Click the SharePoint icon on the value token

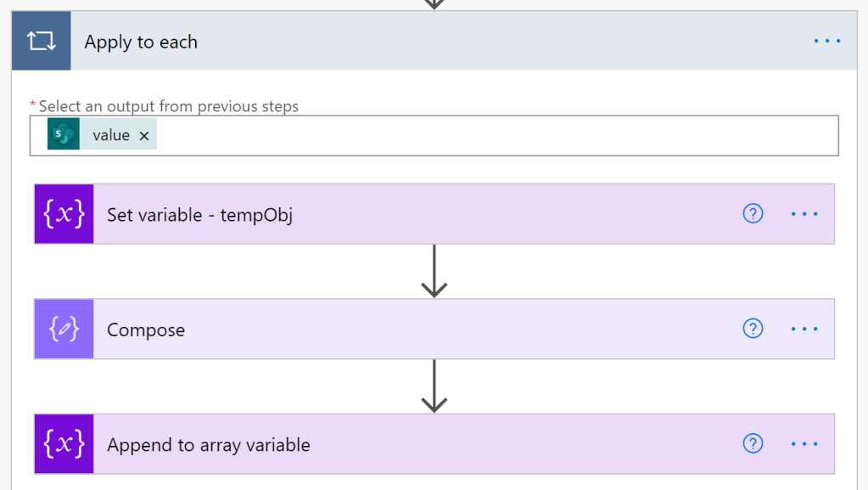(64, 135)
